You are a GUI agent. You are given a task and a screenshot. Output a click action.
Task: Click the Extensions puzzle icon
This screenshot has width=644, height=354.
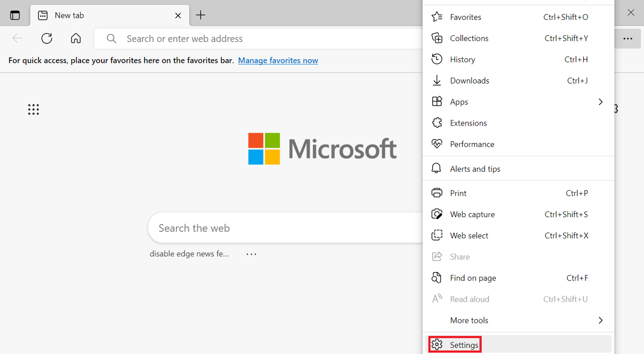(x=437, y=123)
